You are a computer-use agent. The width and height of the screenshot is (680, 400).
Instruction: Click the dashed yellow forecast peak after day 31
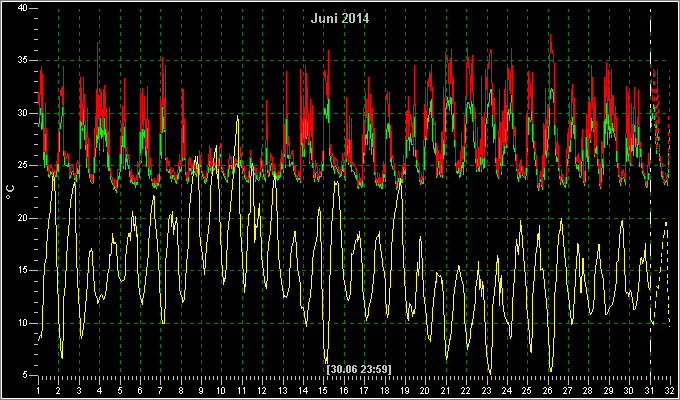click(666, 223)
